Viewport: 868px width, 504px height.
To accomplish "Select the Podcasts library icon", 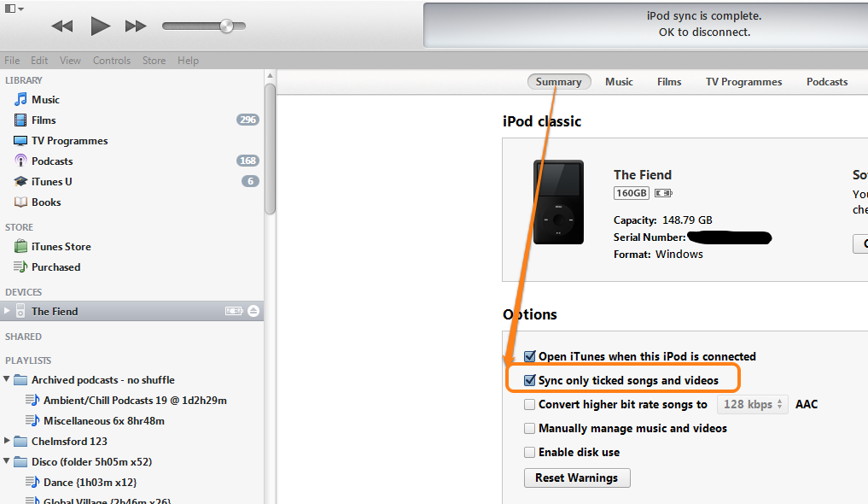I will tap(20, 161).
